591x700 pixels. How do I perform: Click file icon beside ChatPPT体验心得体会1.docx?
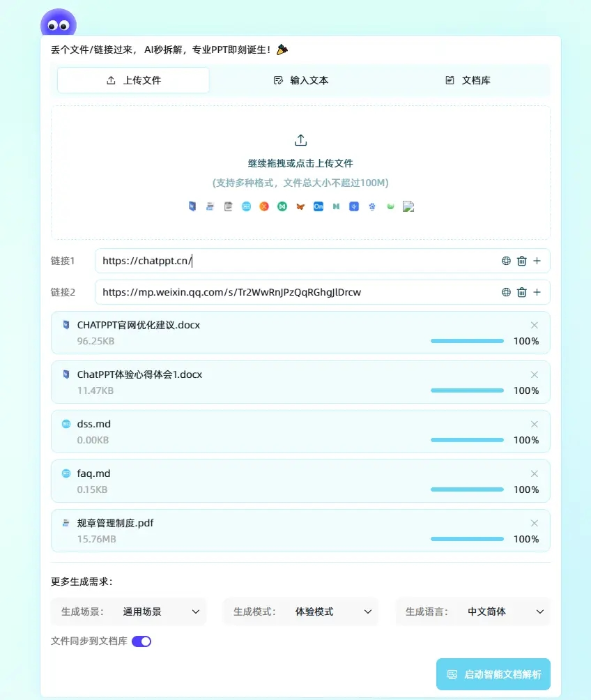tap(66, 374)
